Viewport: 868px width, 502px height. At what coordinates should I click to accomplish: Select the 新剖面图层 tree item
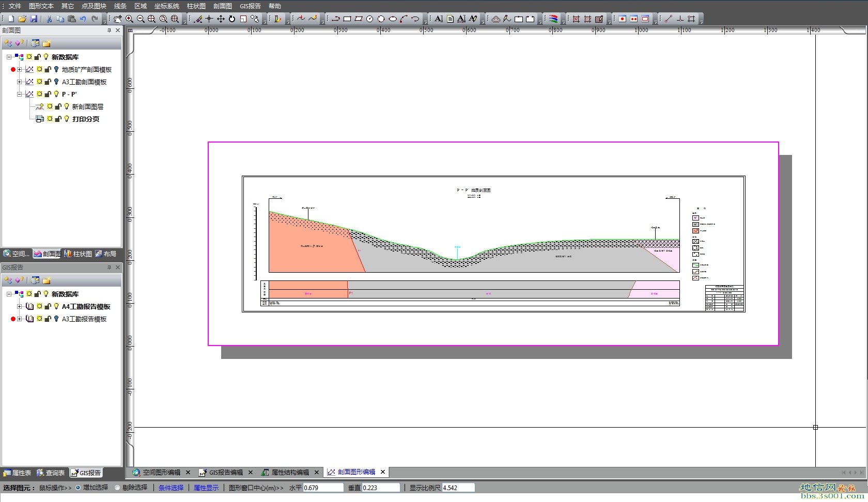88,106
